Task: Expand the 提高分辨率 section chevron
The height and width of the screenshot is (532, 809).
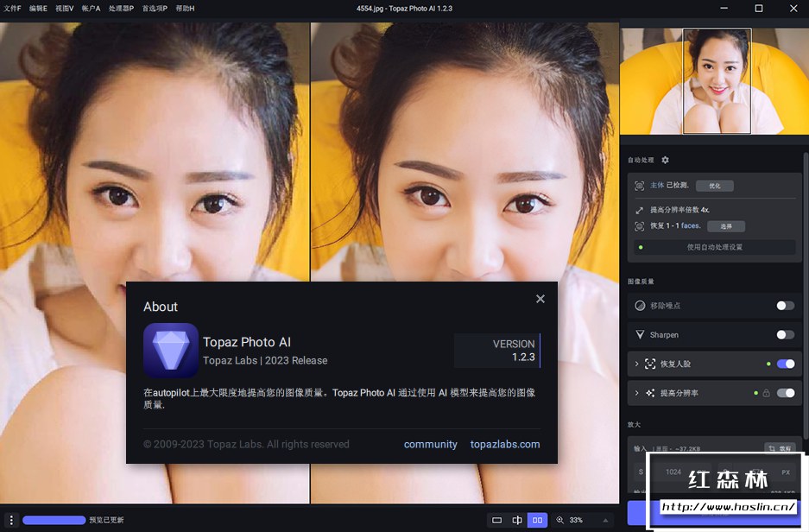Action: [636, 393]
